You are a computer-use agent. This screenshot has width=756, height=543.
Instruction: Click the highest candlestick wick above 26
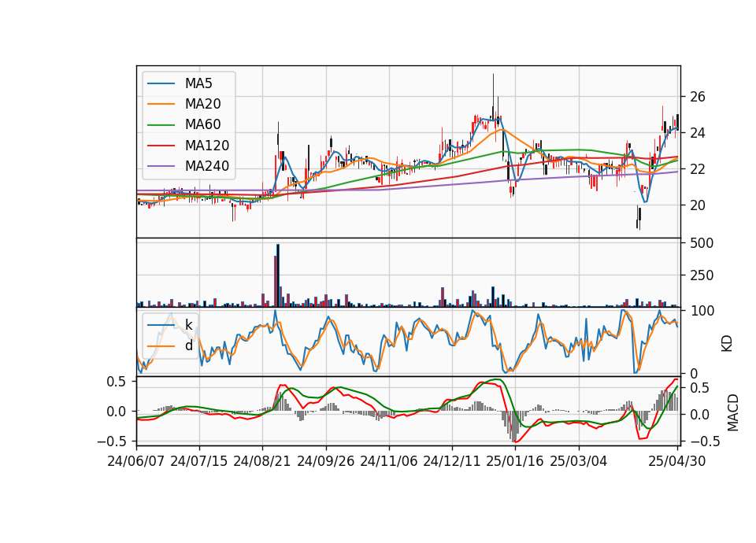click(493, 94)
